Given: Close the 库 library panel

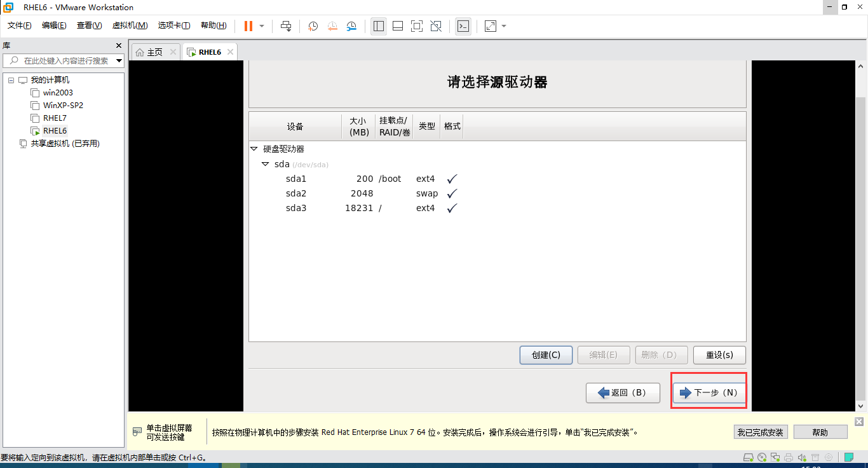Looking at the screenshot, I should tap(119, 46).
